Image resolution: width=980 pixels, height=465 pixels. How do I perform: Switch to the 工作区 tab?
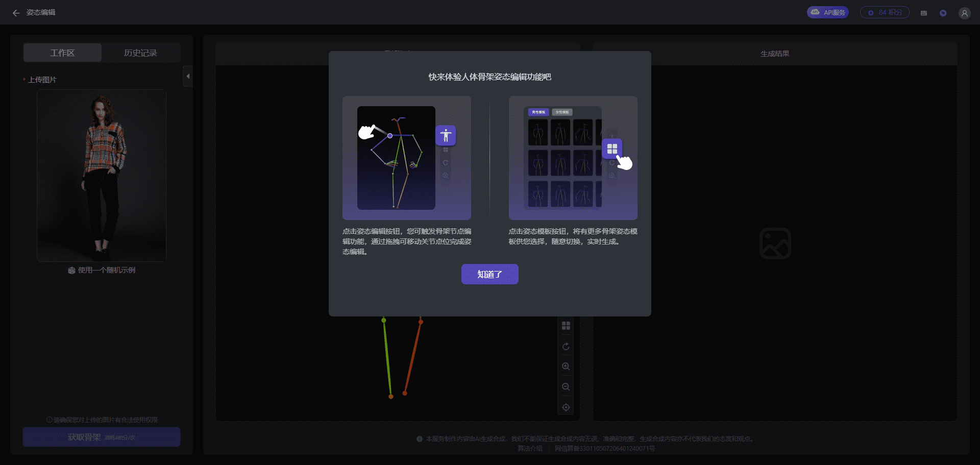click(62, 53)
